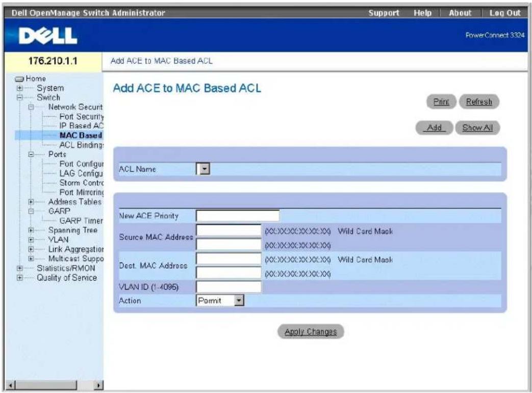Click the PowerConnect 3324 text

[x=495, y=35]
